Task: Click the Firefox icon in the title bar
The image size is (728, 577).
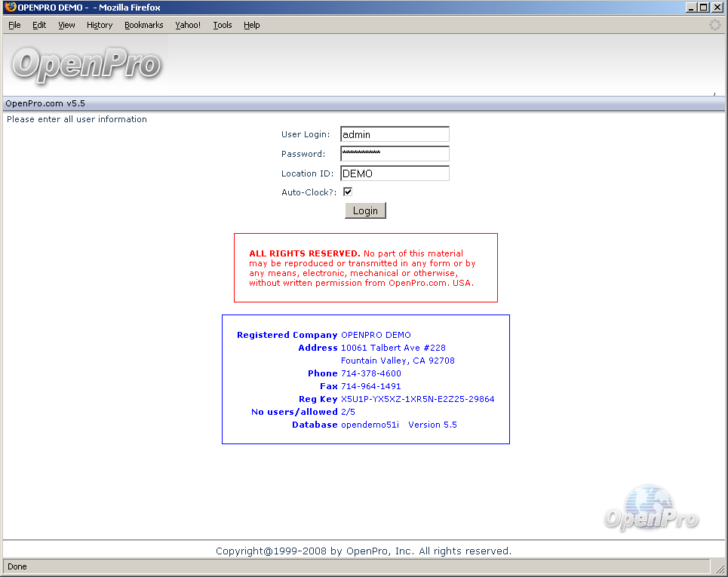Action: pyautogui.click(x=10, y=8)
